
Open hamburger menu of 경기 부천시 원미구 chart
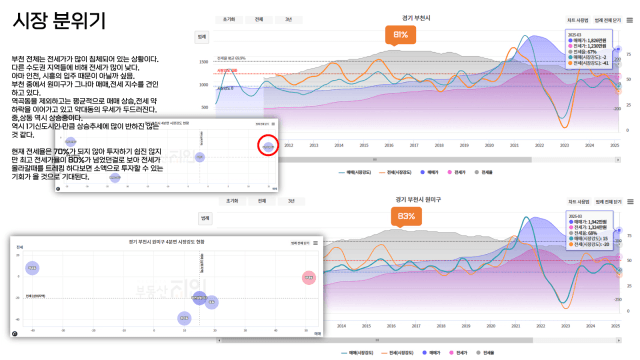click(631, 202)
